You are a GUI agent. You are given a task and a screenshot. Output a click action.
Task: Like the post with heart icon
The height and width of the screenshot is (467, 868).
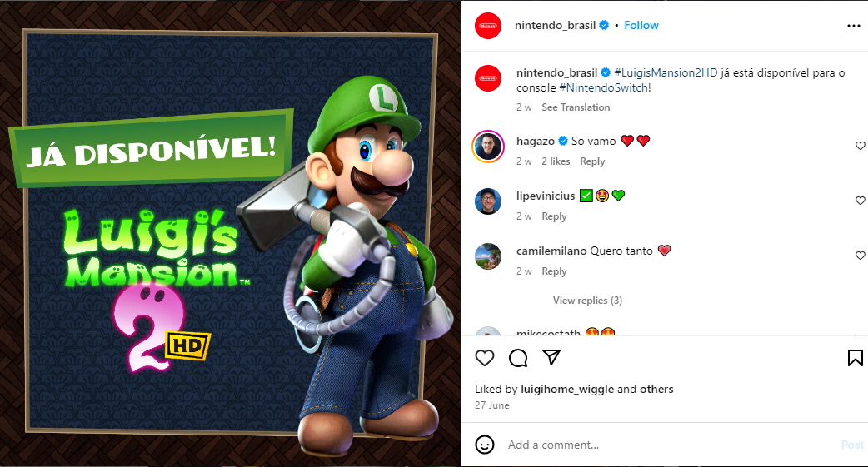tap(484, 358)
